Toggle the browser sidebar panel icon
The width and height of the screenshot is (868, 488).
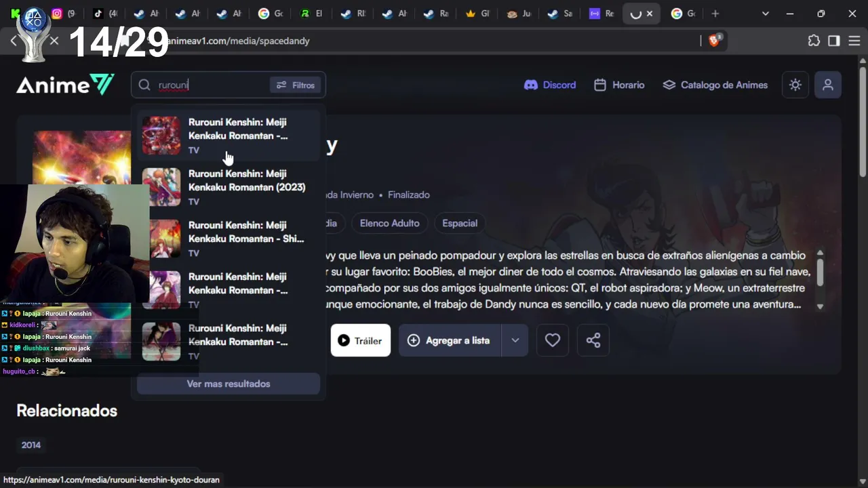coord(834,41)
